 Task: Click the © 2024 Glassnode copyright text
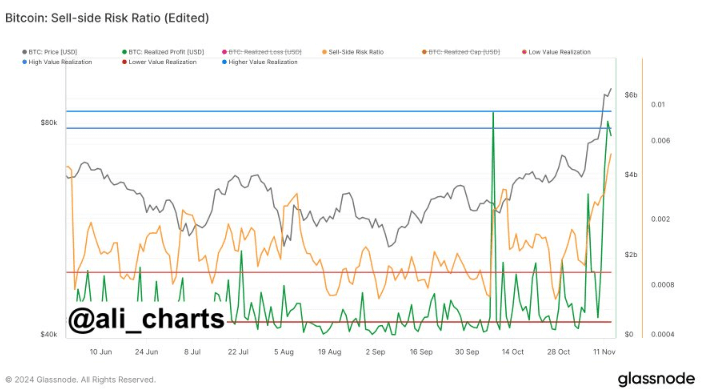pyautogui.click(x=81, y=380)
